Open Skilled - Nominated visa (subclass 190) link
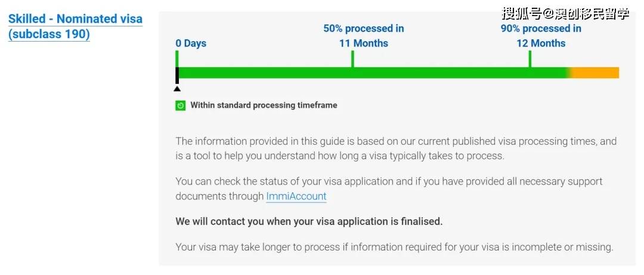The width and height of the screenshot is (644, 275). (x=75, y=26)
